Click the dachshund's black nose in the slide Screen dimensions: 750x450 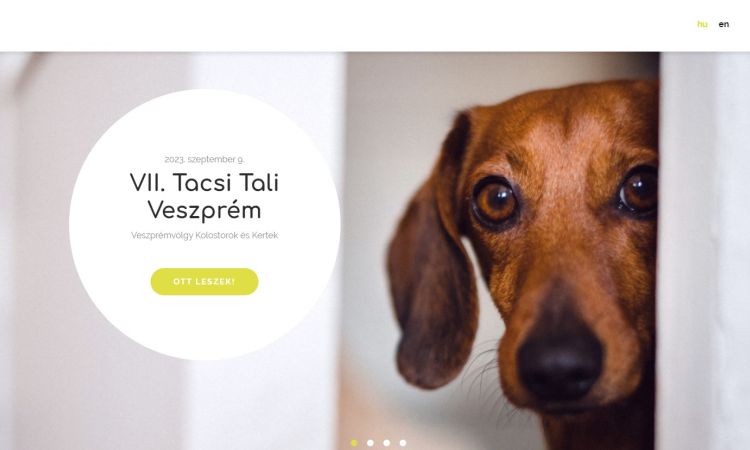click(560, 366)
